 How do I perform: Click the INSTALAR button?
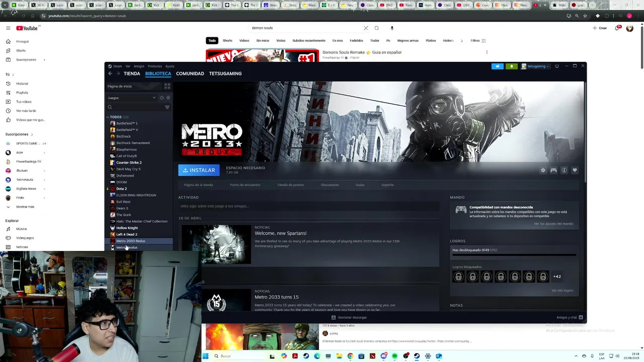click(x=199, y=170)
